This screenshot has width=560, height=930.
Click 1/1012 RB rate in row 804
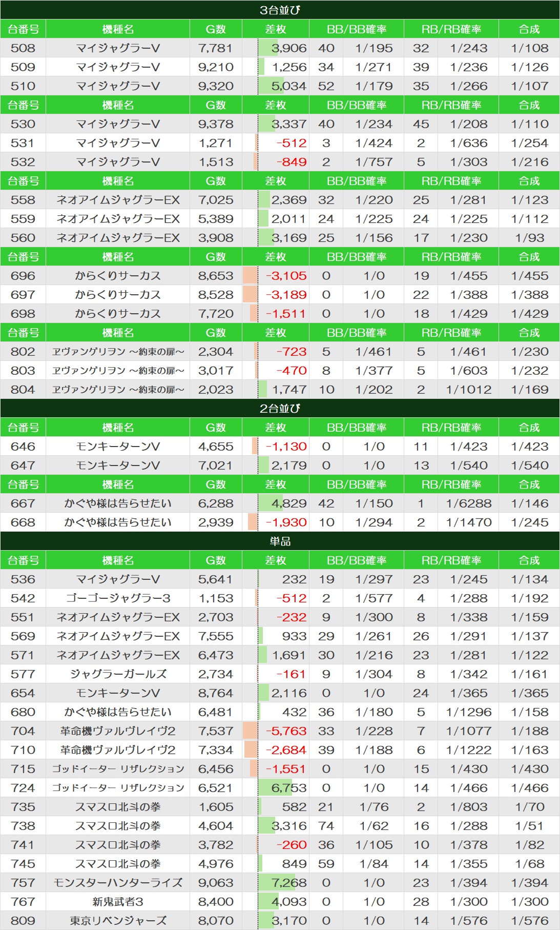469,390
